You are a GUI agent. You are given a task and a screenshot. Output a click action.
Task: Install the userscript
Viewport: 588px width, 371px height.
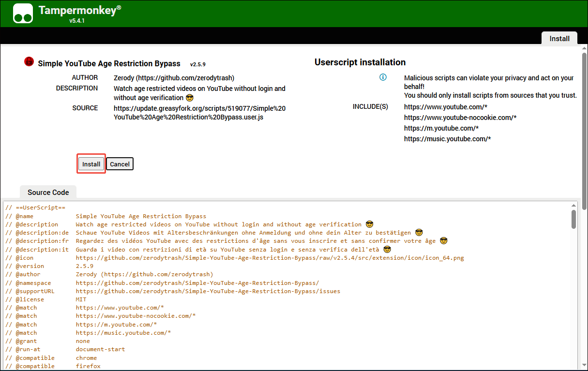[x=91, y=164]
